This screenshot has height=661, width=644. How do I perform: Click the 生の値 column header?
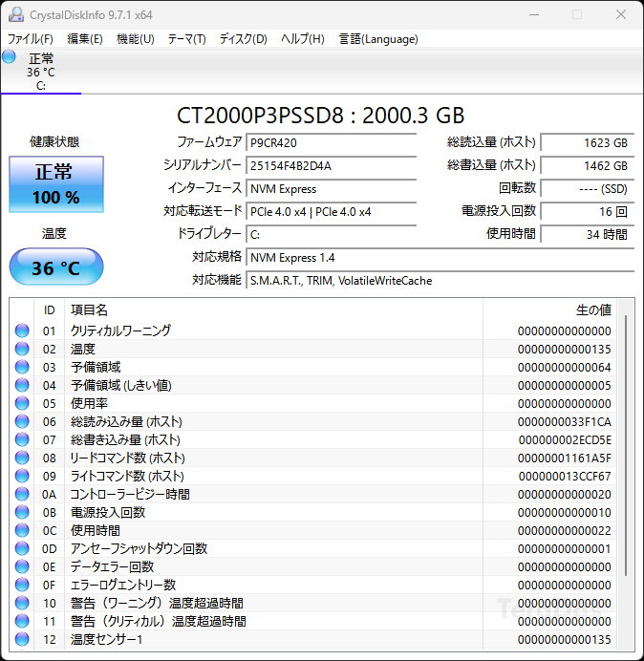tap(550, 310)
